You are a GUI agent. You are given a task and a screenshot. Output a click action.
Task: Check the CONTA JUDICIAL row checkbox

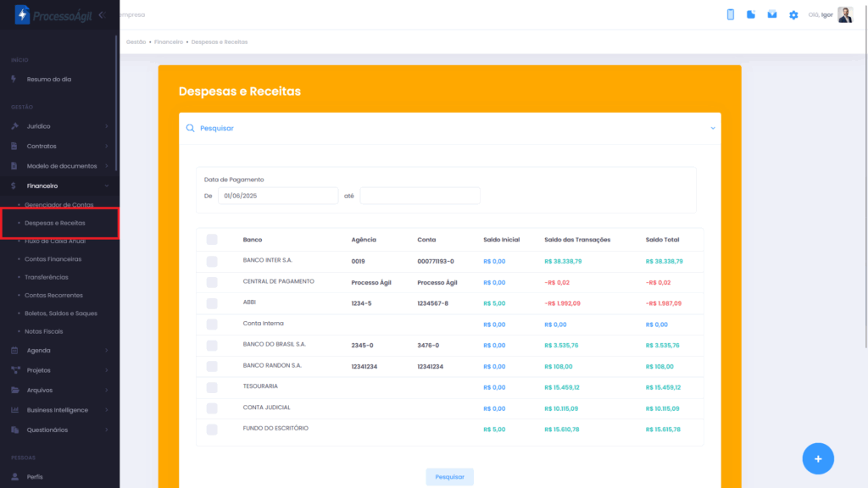(212, 408)
